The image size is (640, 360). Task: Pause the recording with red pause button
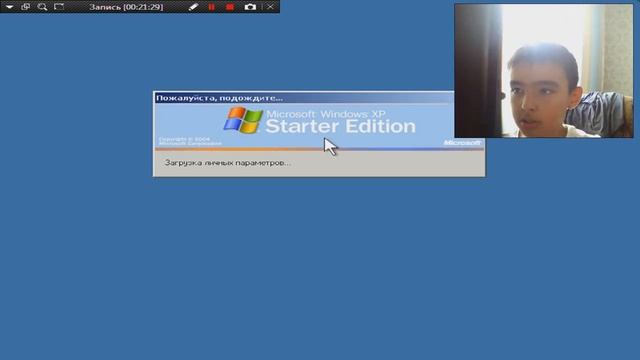pos(211,7)
